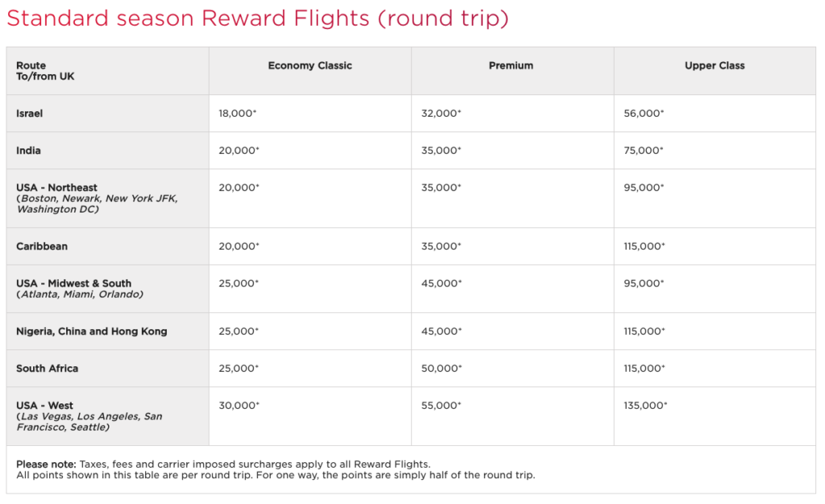Select Nigeria, China and Hong Kong label
This screenshot has height=504, width=825.
click(x=92, y=332)
